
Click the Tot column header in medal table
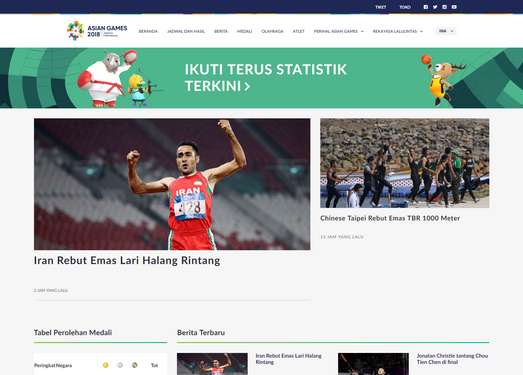click(x=154, y=365)
